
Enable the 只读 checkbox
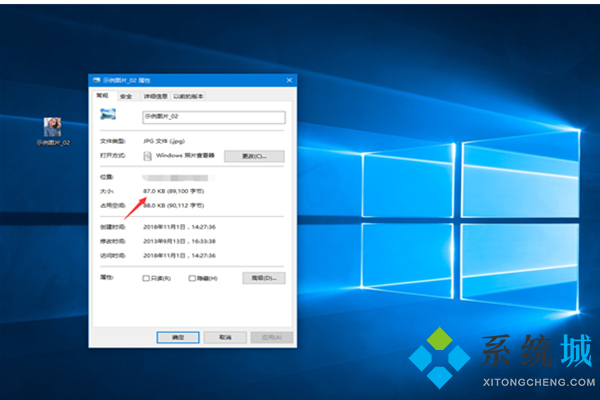146,278
